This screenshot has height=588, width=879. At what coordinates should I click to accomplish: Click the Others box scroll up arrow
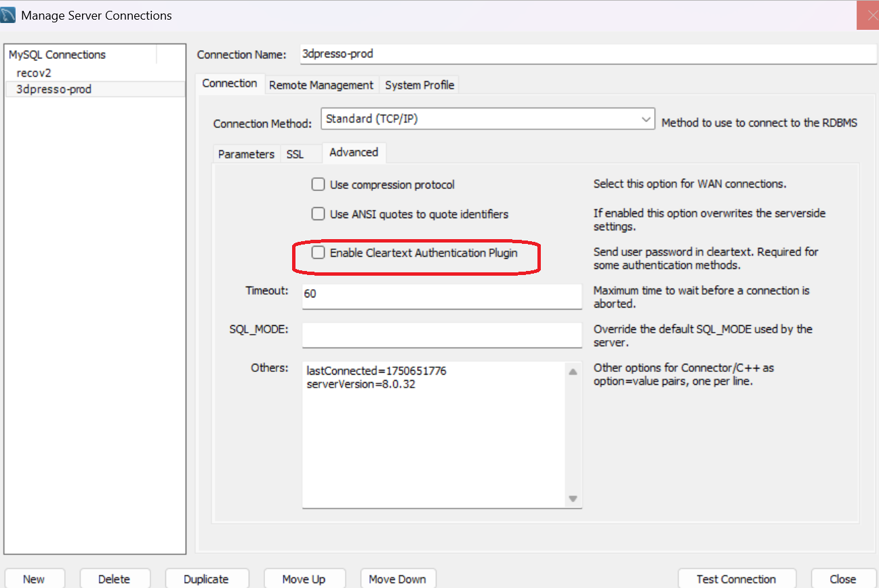coord(573,371)
